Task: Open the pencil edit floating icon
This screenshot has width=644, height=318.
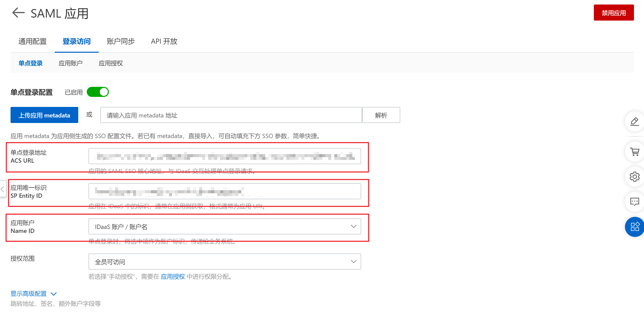Action: [634, 122]
